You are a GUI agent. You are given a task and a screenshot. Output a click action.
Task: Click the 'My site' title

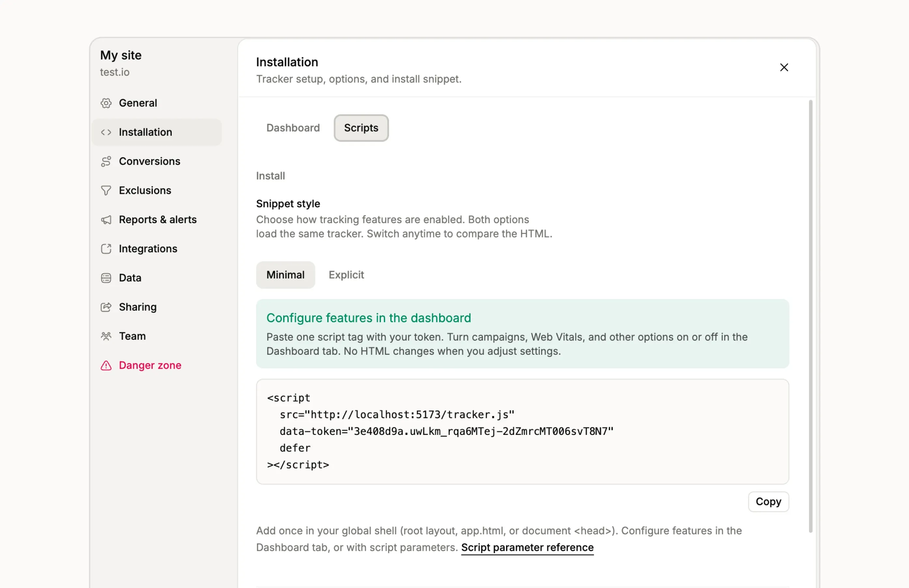pyautogui.click(x=121, y=55)
